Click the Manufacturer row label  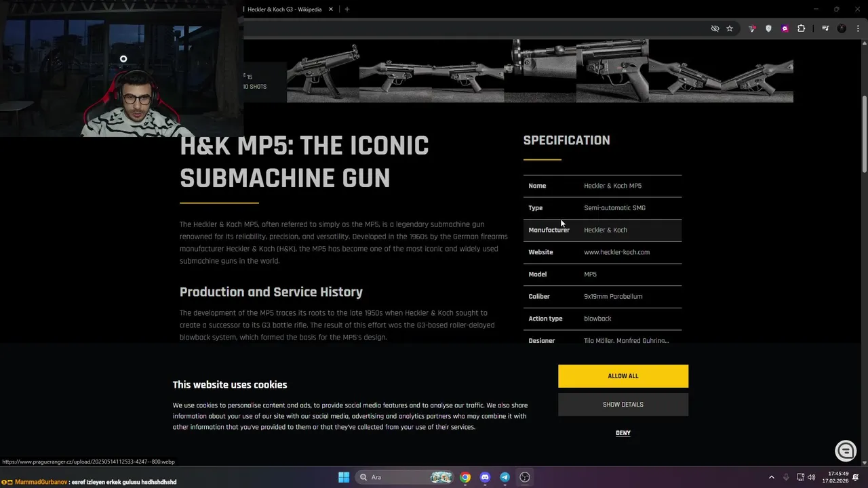pyautogui.click(x=549, y=230)
